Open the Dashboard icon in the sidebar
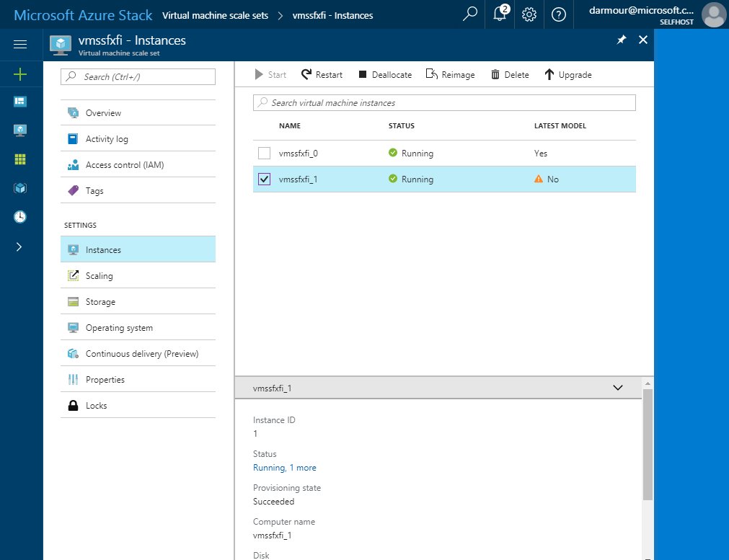The width and height of the screenshot is (729, 560). pos(20,102)
